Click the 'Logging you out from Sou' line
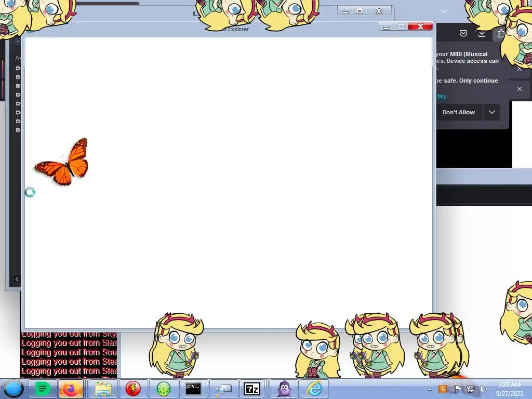The width and height of the screenshot is (532, 399). coord(69,352)
